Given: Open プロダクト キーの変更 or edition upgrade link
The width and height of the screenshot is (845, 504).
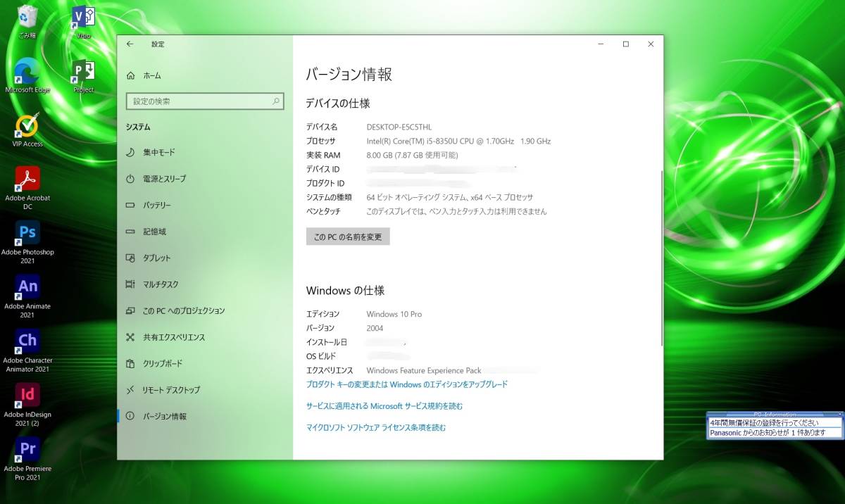Looking at the screenshot, I should 407,384.
